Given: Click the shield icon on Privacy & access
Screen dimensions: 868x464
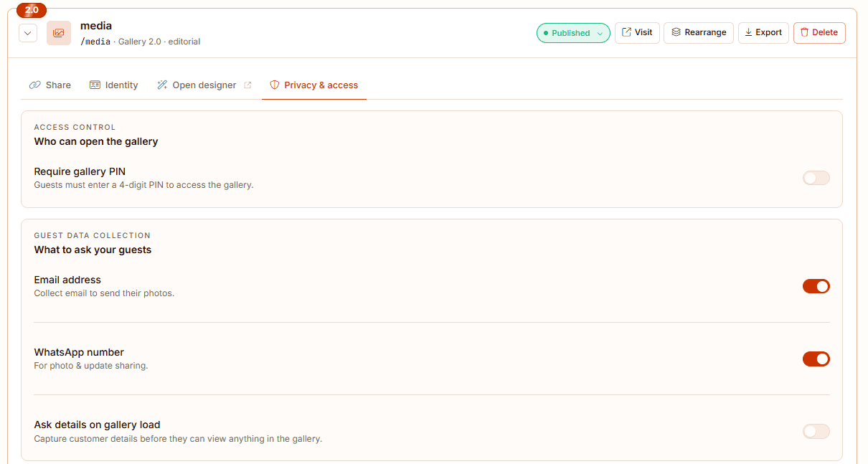Looking at the screenshot, I should 274,85.
